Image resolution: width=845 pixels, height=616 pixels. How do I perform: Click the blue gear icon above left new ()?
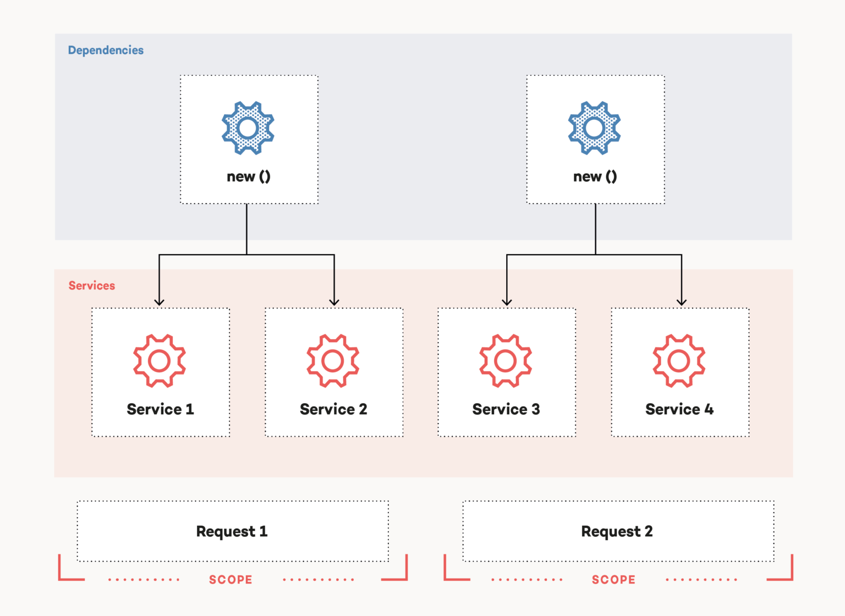click(x=248, y=128)
